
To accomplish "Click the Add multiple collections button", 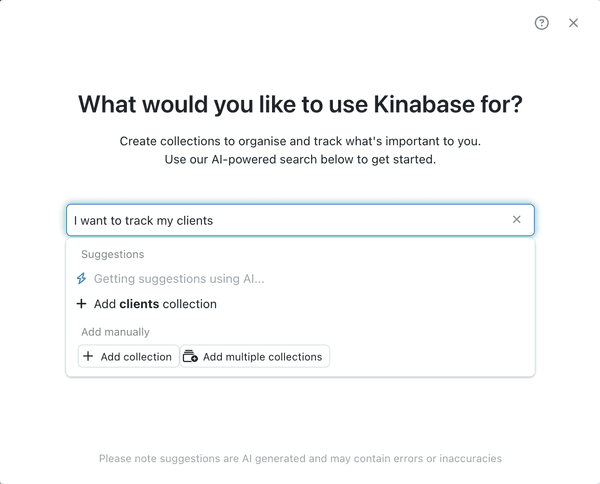I will pos(254,357).
